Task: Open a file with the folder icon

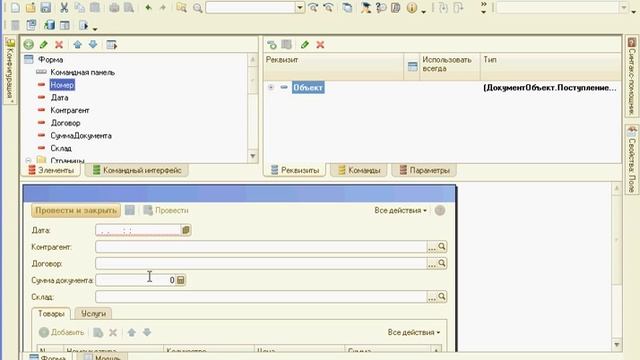Action: tap(31, 7)
